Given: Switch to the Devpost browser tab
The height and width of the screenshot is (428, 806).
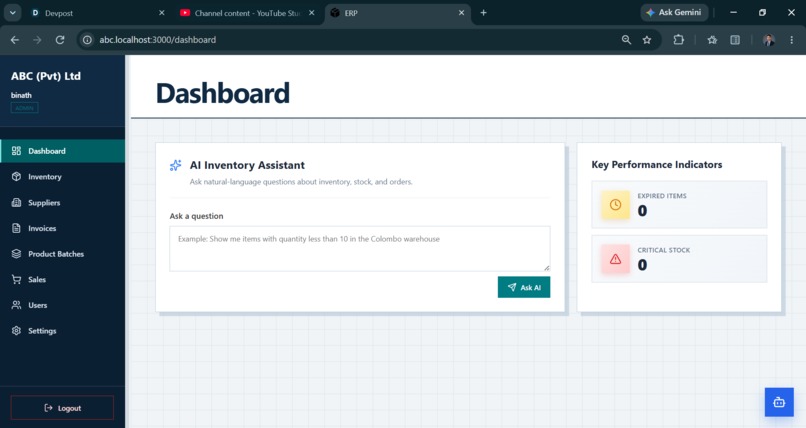Looking at the screenshot, I should click(98, 13).
